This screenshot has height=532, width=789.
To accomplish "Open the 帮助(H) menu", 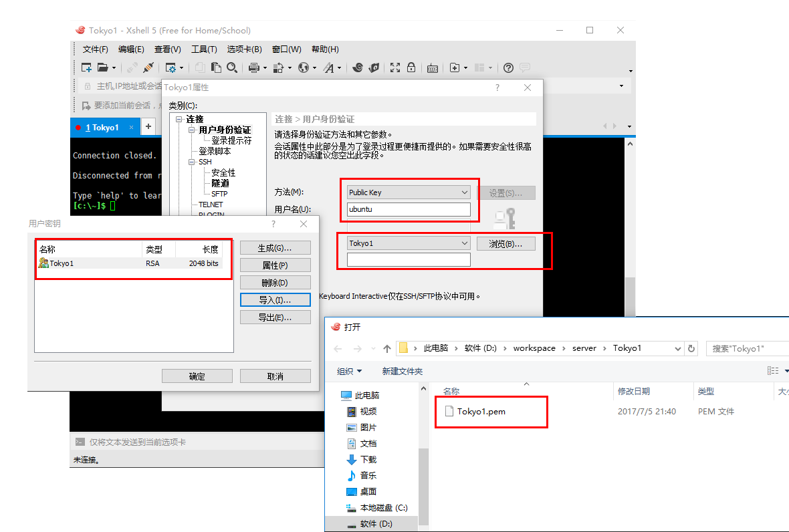I will [x=325, y=49].
